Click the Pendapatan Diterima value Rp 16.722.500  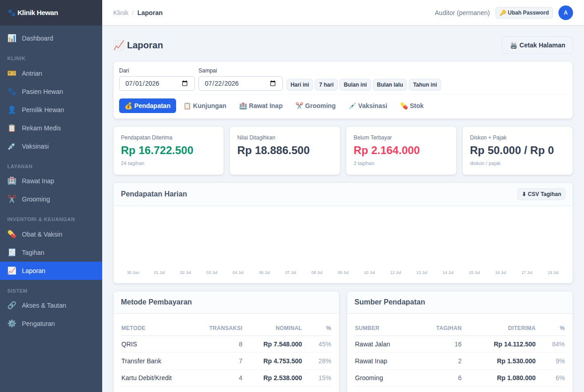coord(157,150)
